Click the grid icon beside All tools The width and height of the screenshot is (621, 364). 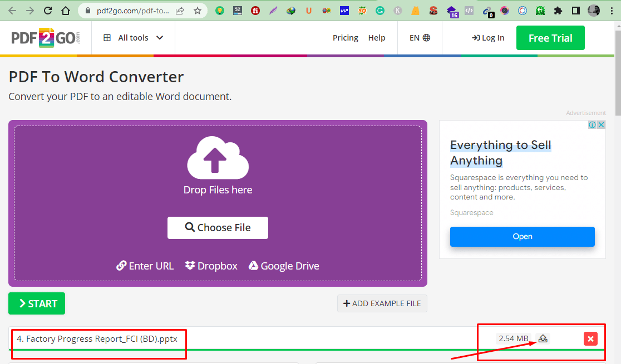click(x=107, y=37)
